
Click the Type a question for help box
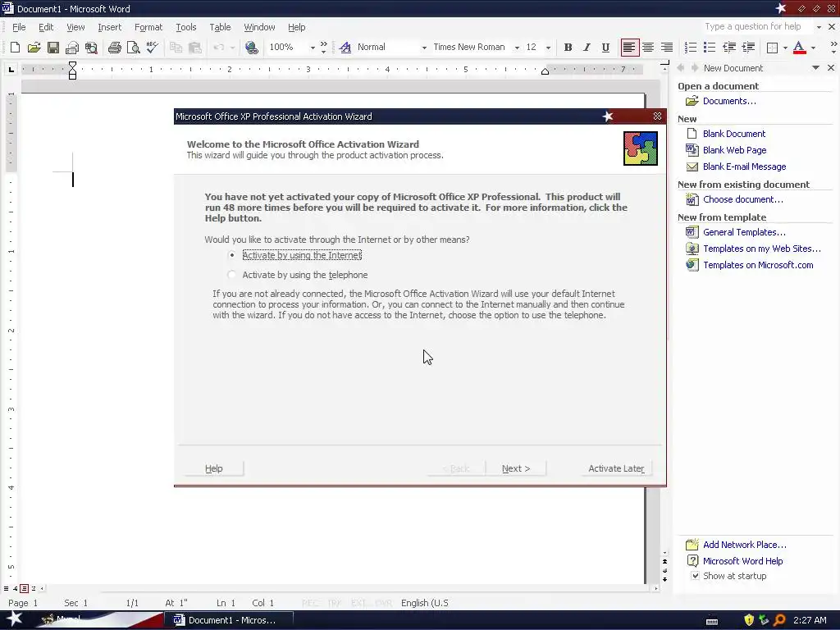tap(757, 27)
